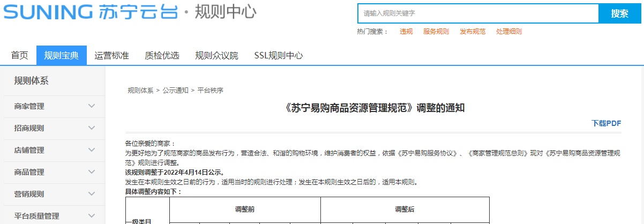644x224 pixels.
Task: Select the 规则宝典 tab
Action: 62,56
